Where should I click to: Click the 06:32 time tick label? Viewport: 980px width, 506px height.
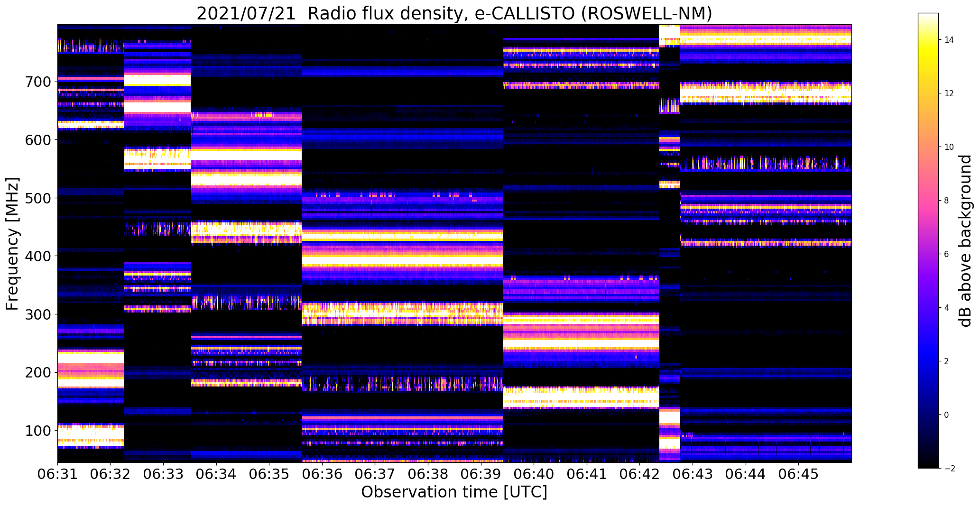pos(111,474)
